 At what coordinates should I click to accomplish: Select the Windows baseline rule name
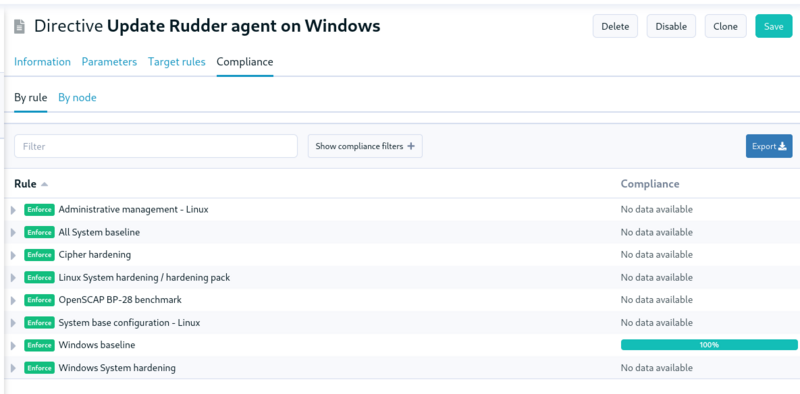coord(97,345)
